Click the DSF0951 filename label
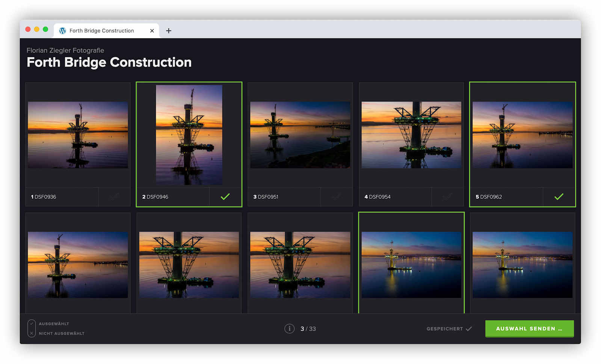 [268, 197]
